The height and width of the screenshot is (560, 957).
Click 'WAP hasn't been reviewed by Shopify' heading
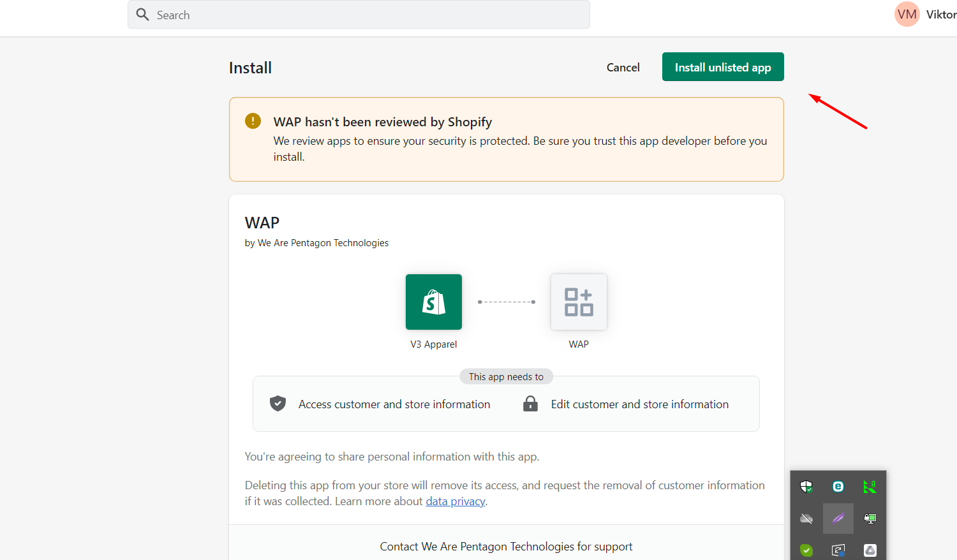coord(383,122)
